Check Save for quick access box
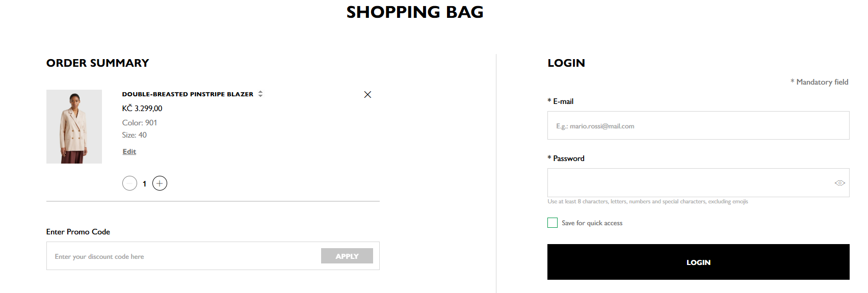This screenshot has height=293, width=868. 553,223
